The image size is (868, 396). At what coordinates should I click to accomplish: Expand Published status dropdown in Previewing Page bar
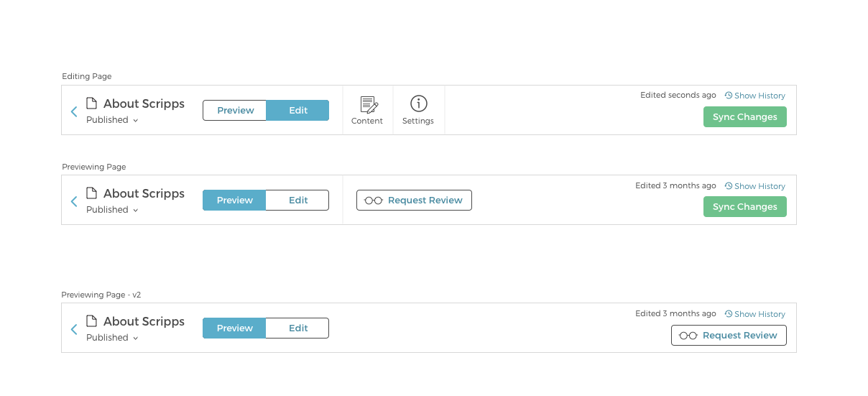(112, 210)
